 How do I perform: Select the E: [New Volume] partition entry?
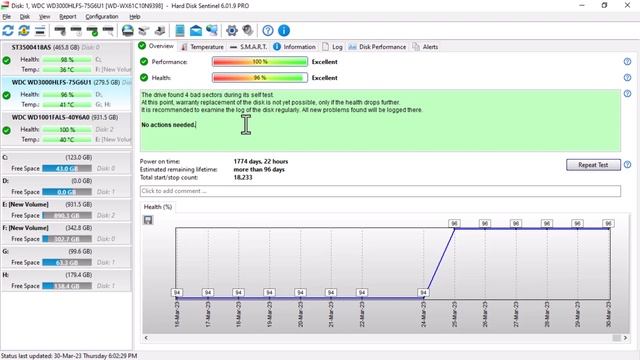coord(66,210)
